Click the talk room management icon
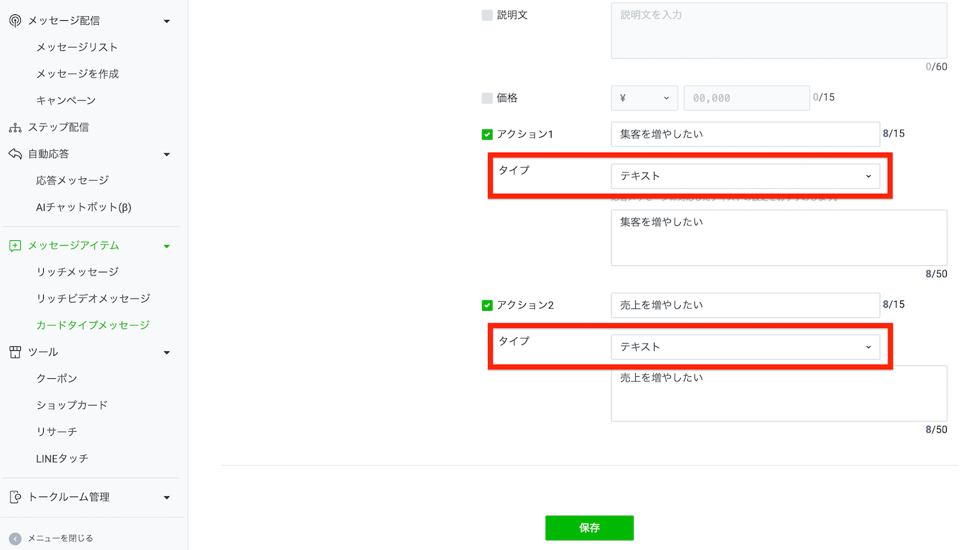 point(15,497)
